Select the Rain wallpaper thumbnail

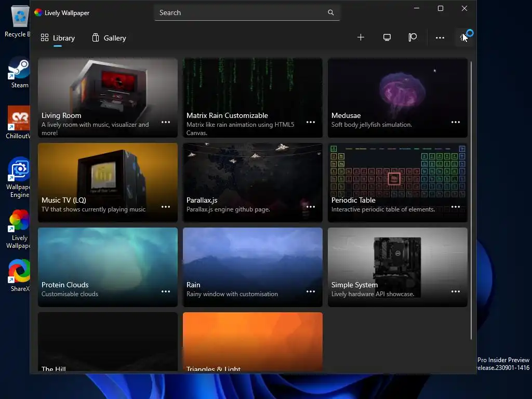pyautogui.click(x=252, y=267)
